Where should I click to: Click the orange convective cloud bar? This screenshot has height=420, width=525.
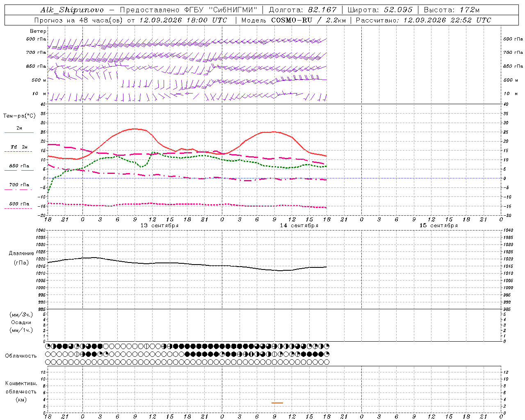tap(277, 403)
